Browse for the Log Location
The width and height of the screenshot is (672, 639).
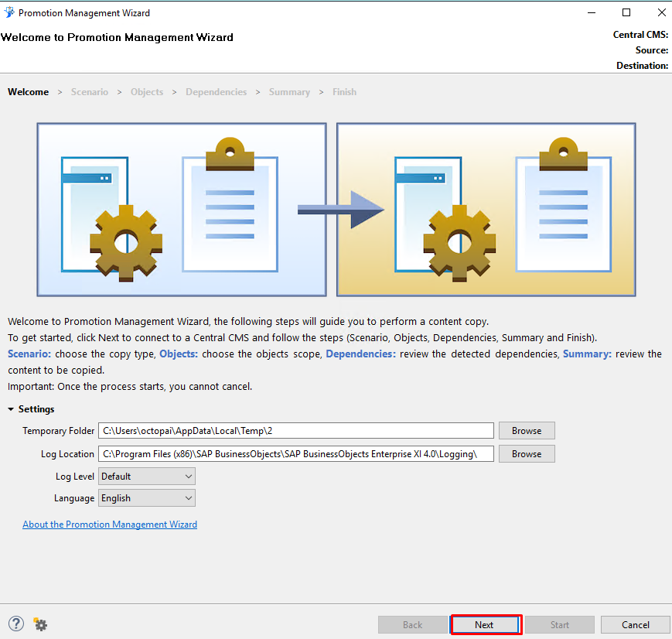coord(527,454)
